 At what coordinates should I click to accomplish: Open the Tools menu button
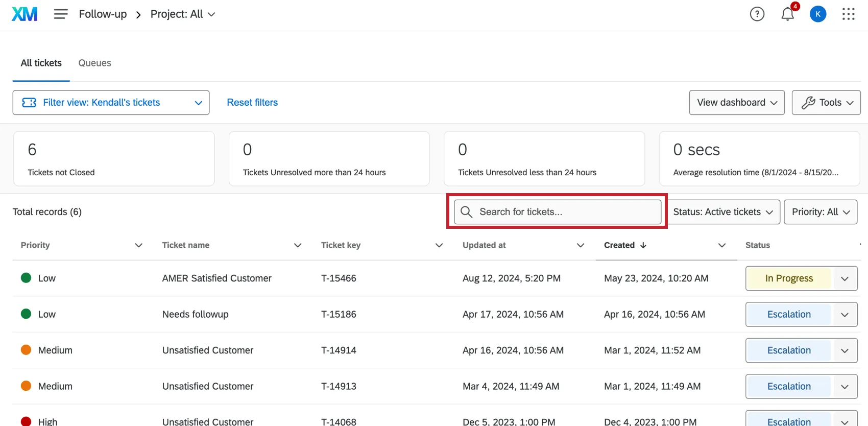click(826, 103)
